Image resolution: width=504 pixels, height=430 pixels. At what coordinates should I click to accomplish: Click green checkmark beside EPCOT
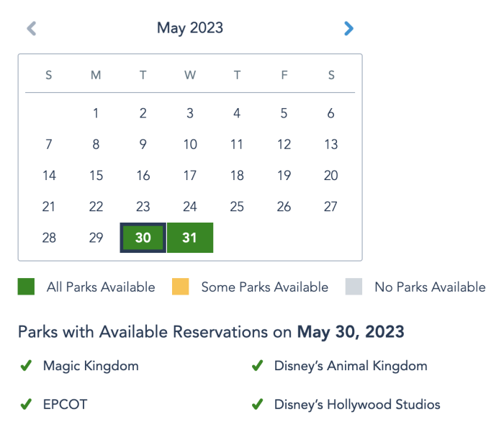26,405
